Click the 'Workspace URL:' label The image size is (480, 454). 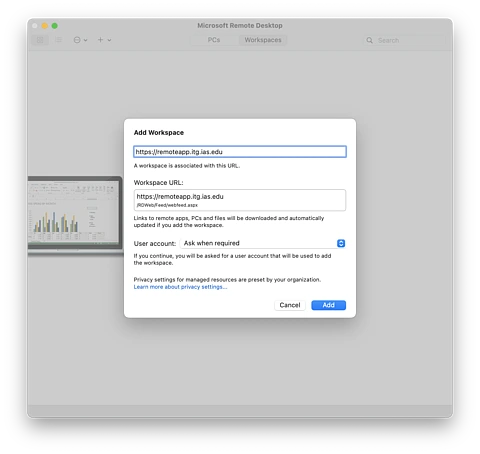coord(158,183)
